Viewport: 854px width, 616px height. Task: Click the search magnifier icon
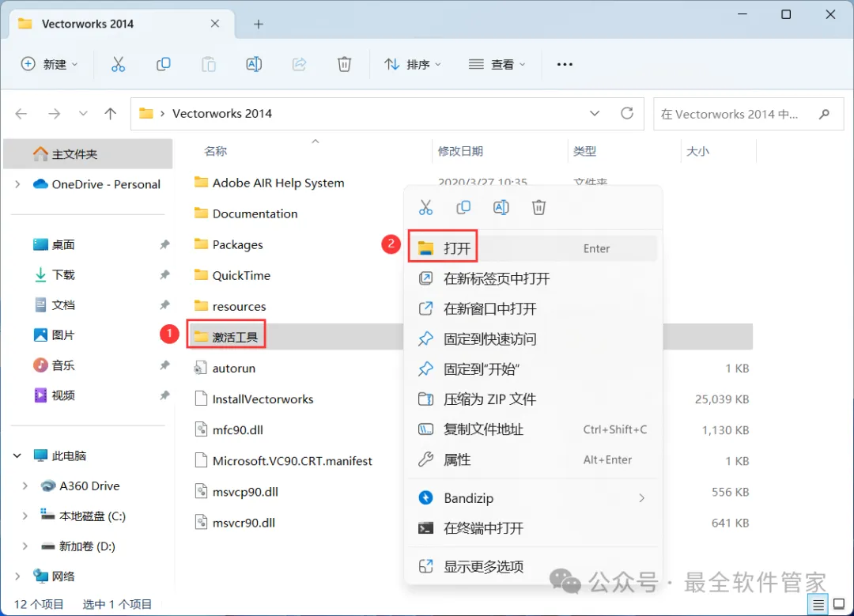click(824, 114)
